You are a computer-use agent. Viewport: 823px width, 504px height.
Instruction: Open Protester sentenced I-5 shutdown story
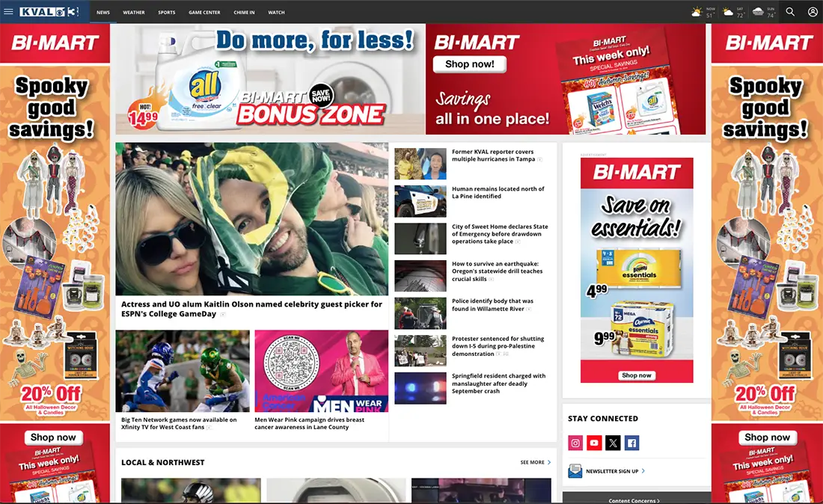[x=498, y=346]
